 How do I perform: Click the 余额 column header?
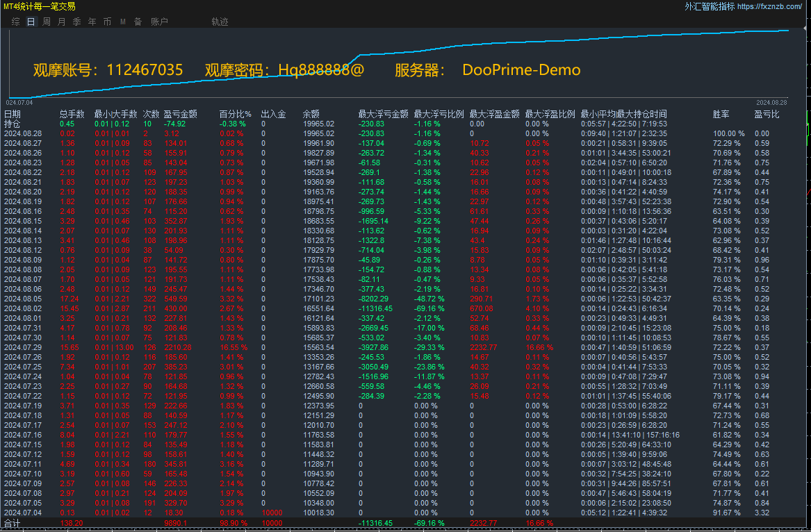(x=311, y=115)
